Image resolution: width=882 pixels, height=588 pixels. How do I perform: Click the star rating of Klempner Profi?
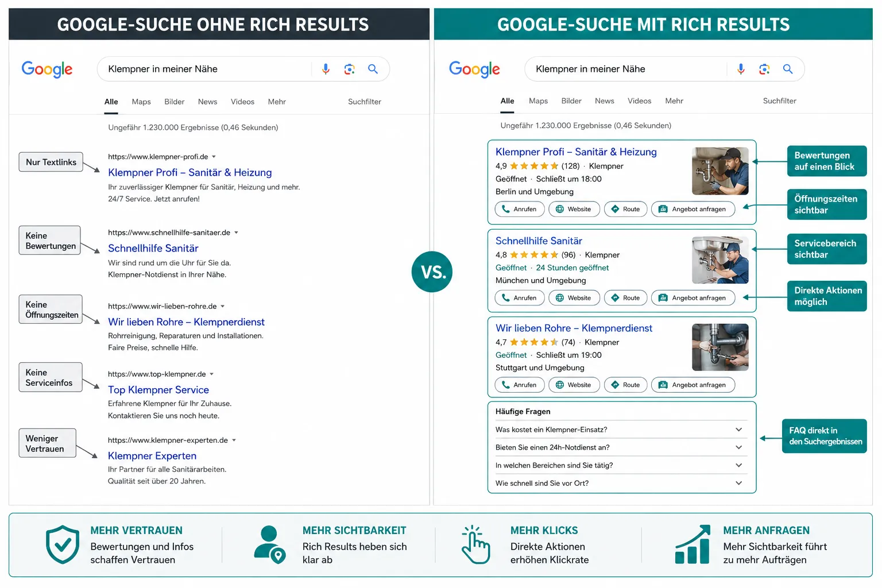pyautogui.click(x=534, y=166)
